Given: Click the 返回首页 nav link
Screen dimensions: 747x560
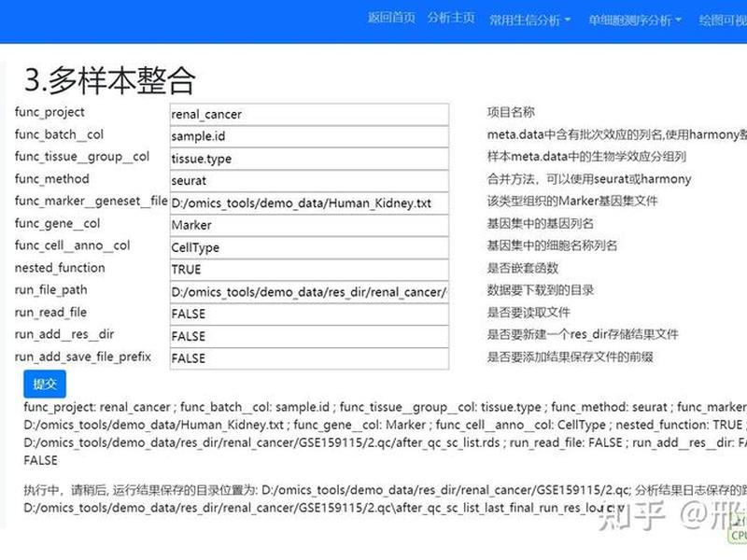Looking at the screenshot, I should (x=391, y=18).
